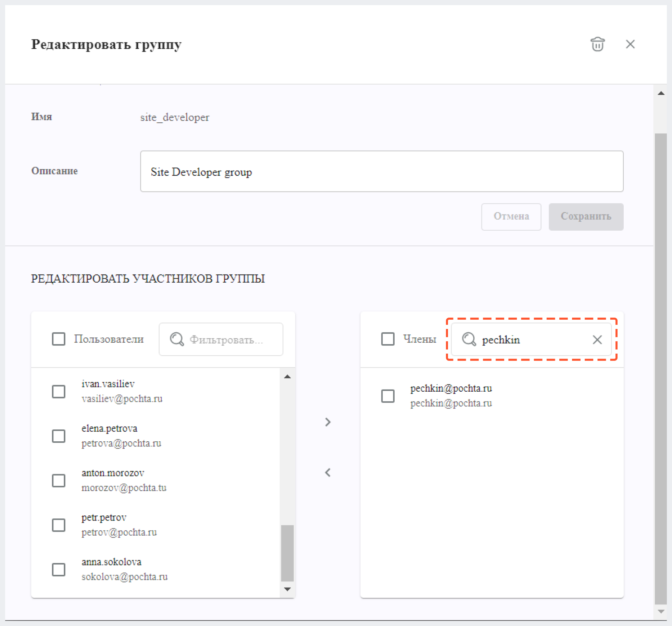Viewport: 672px width, 626px height.
Task: Focus the members filter field with pechkin
Action: pyautogui.click(x=531, y=339)
